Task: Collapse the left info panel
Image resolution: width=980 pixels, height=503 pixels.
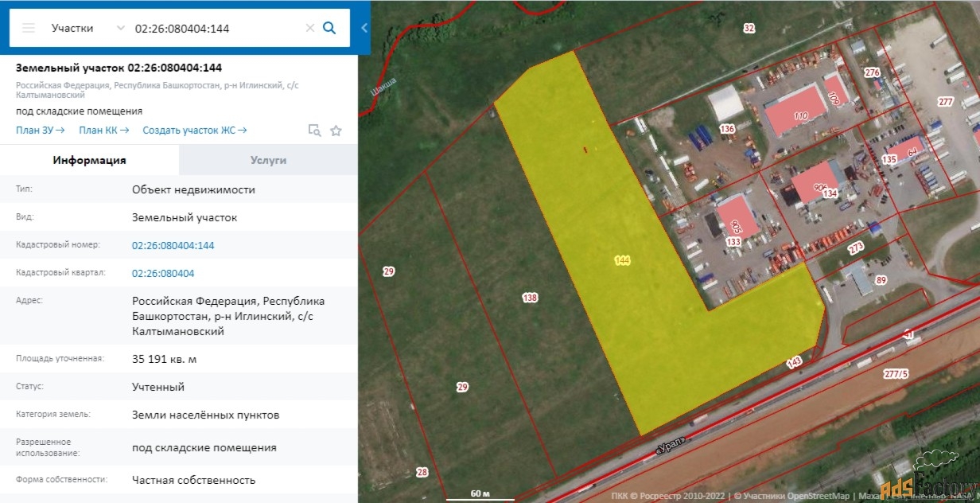Action: coord(364,28)
